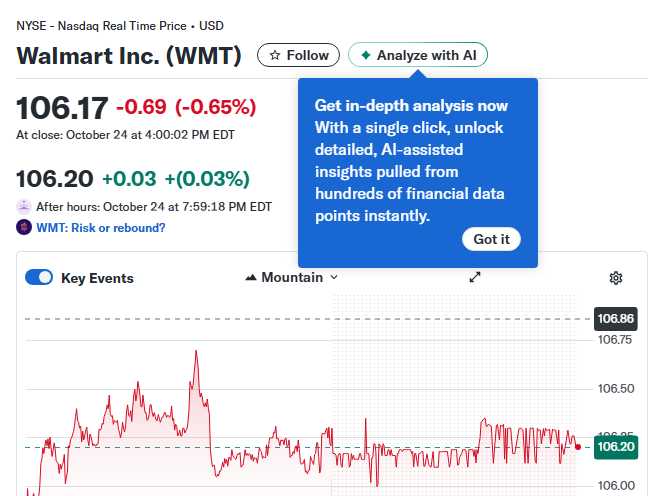The width and height of the screenshot is (664, 496).
Task: Click the Key Events label text
Action: click(97, 279)
